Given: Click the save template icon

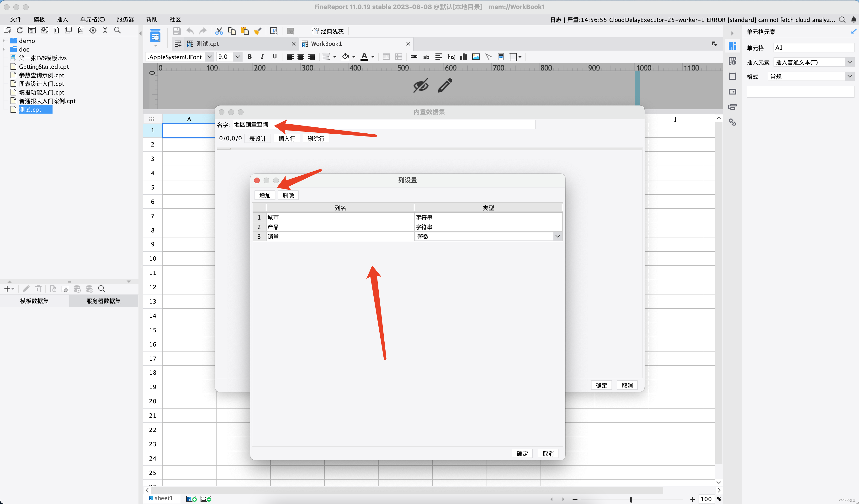Looking at the screenshot, I should point(177,31).
